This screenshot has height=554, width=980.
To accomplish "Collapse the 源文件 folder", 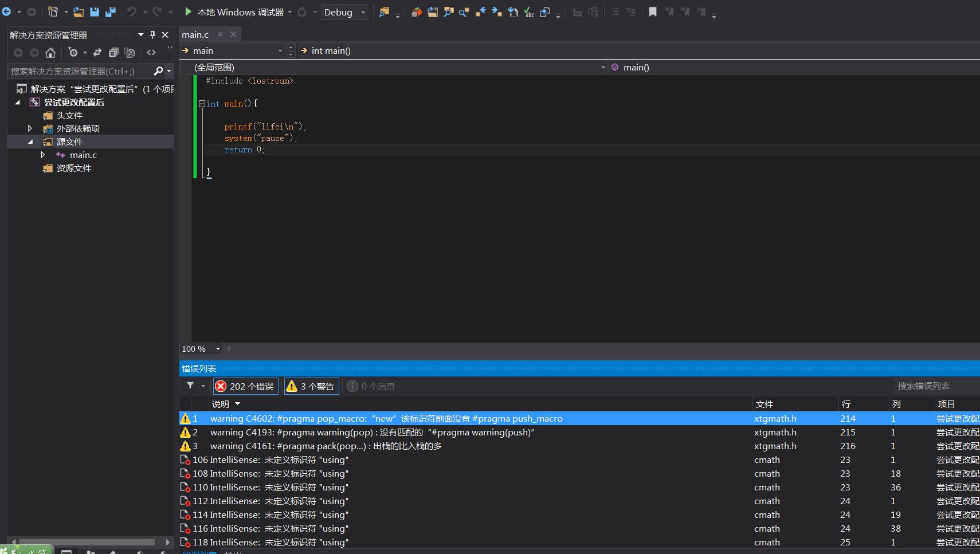I will (30, 142).
